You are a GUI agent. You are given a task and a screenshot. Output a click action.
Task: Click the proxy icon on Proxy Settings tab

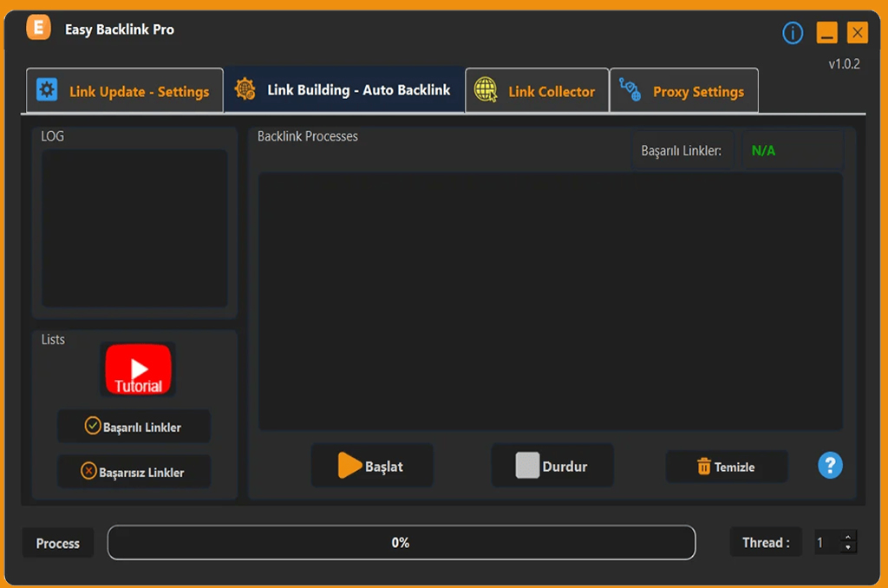click(630, 89)
